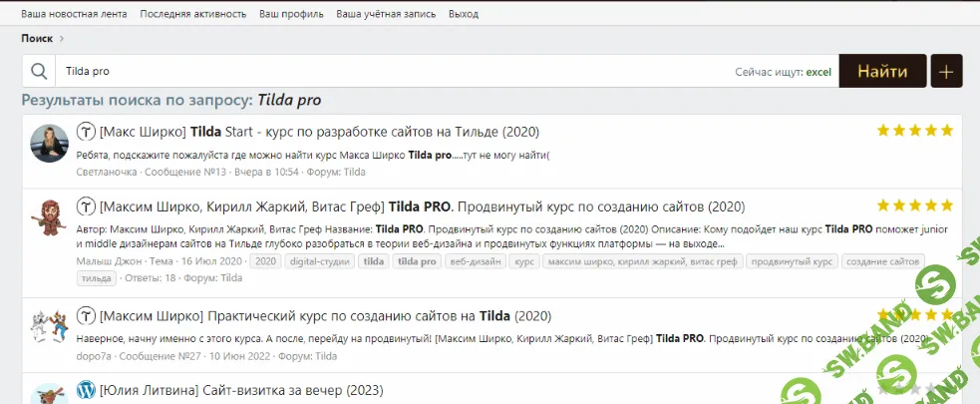Click the Поиск breadcrumb expander
980x404 pixels.
point(61,39)
